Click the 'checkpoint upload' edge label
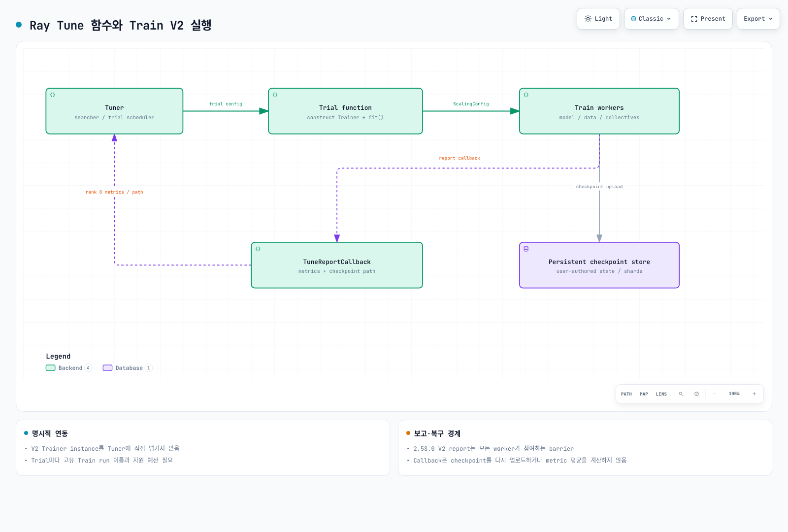Screen dimensions: 788x532 (599, 187)
